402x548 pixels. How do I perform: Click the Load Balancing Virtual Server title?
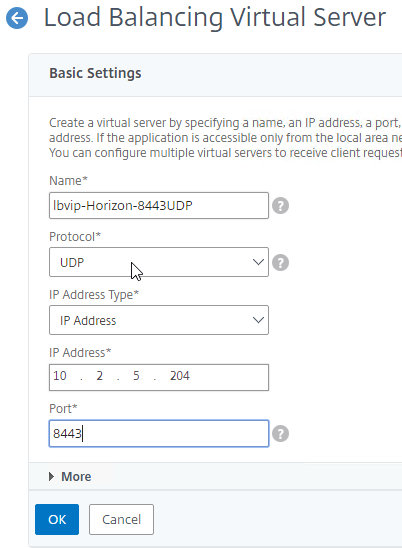215,17
